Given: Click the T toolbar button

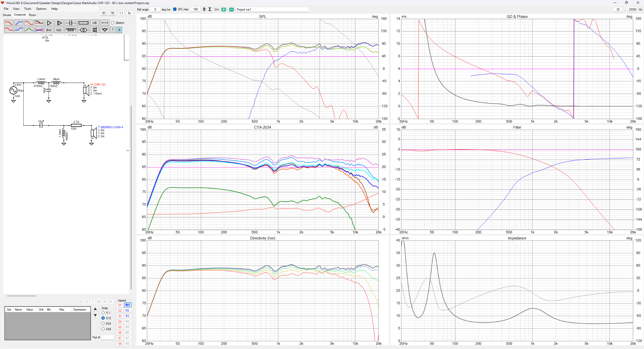Looking at the screenshot, I should coord(113,30).
